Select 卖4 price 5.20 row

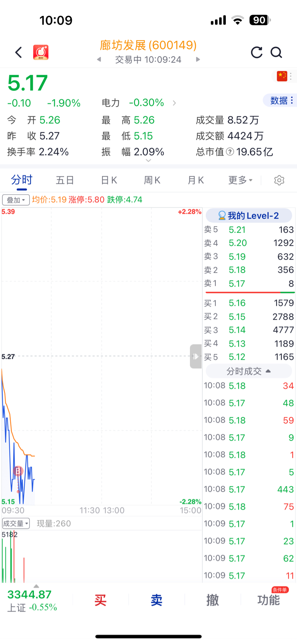249,243
